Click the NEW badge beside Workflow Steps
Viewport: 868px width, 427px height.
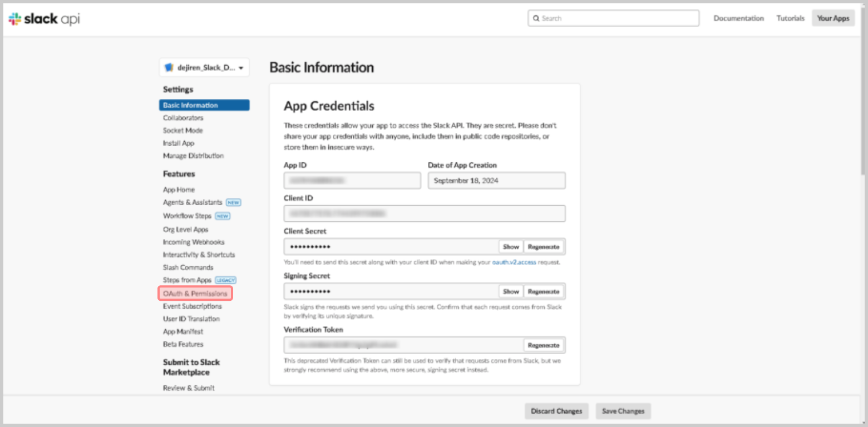223,216
